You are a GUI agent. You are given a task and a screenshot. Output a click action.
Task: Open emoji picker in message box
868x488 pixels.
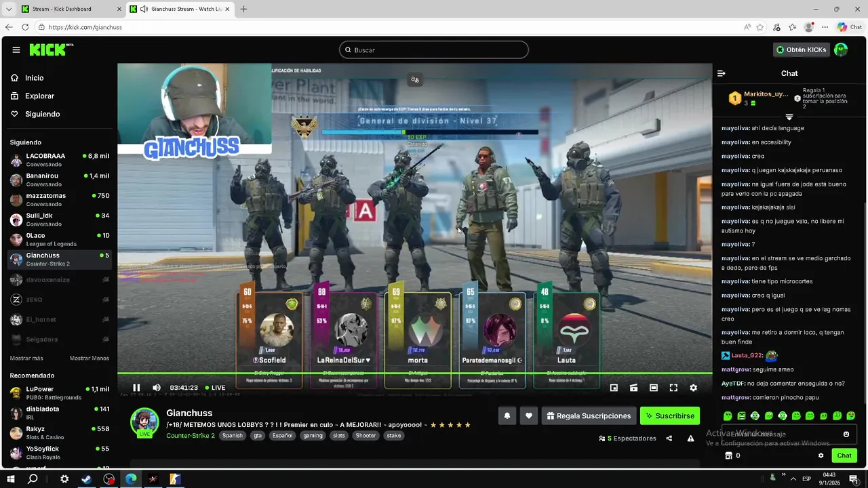846,434
